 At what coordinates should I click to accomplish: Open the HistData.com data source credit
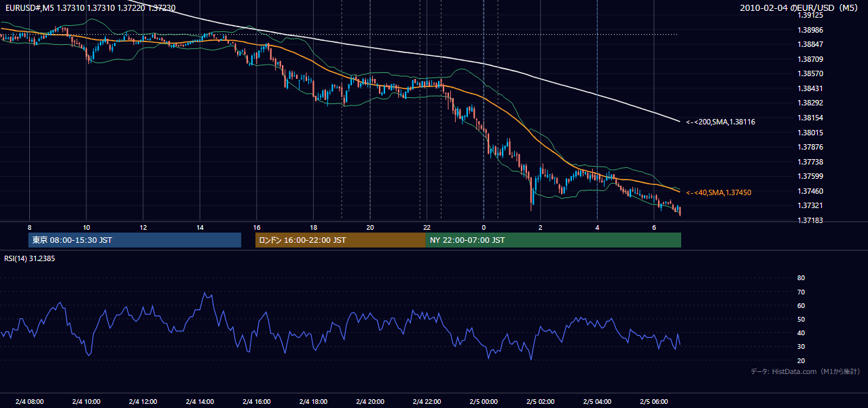point(806,371)
